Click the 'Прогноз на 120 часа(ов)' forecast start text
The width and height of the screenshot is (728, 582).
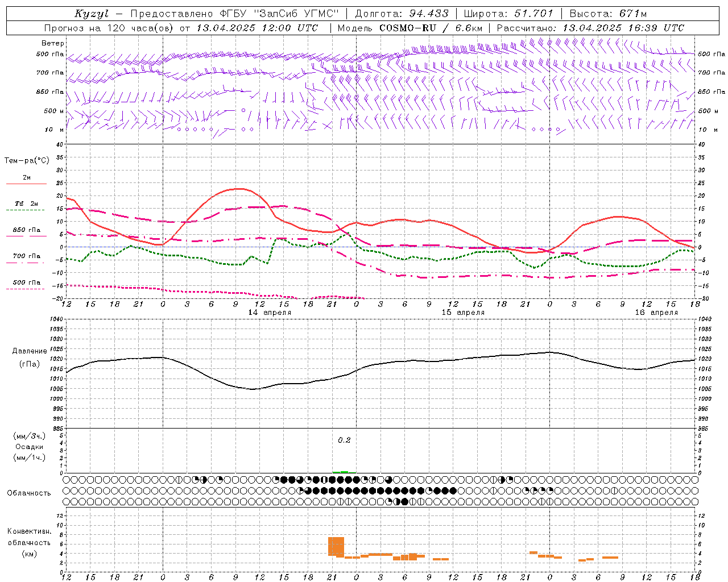pos(110,28)
